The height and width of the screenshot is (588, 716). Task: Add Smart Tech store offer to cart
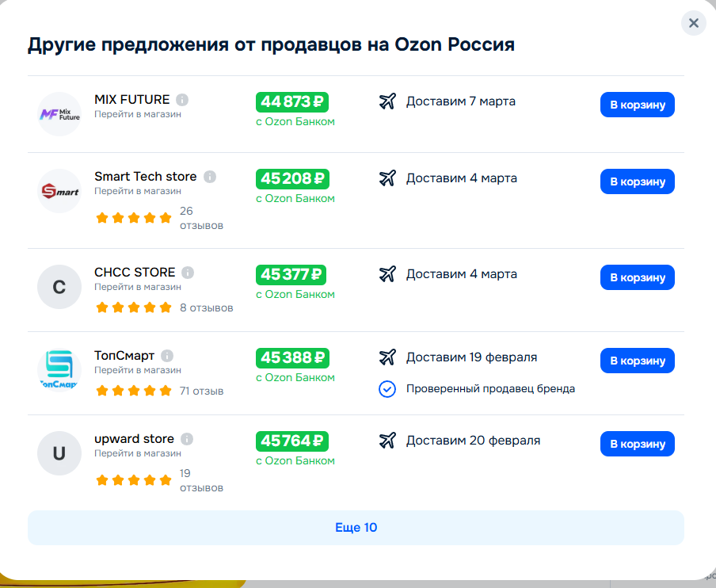tap(637, 181)
